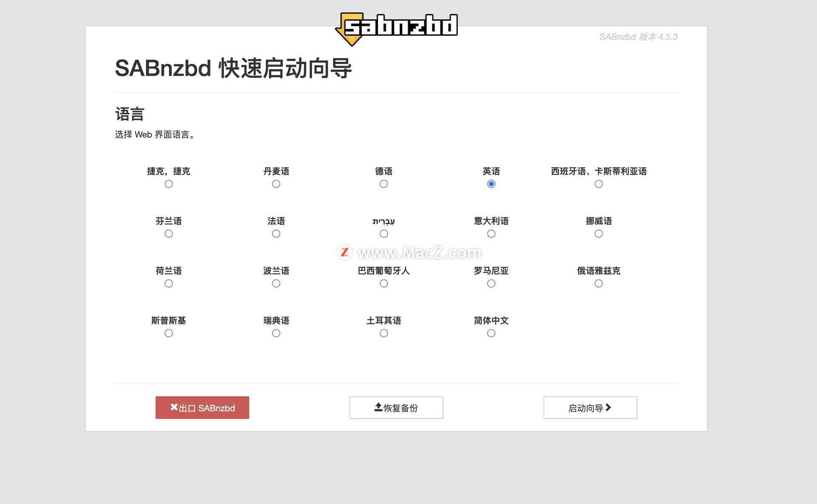Select the 巴西葡萄牙人 radio button
Screen dimensions: 817x504
coord(384,284)
